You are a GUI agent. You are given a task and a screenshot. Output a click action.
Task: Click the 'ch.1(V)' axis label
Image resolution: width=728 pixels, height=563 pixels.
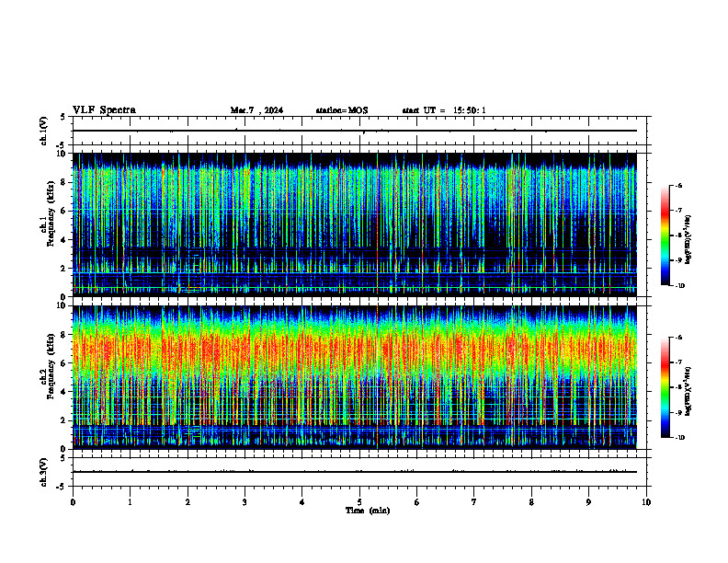point(44,131)
